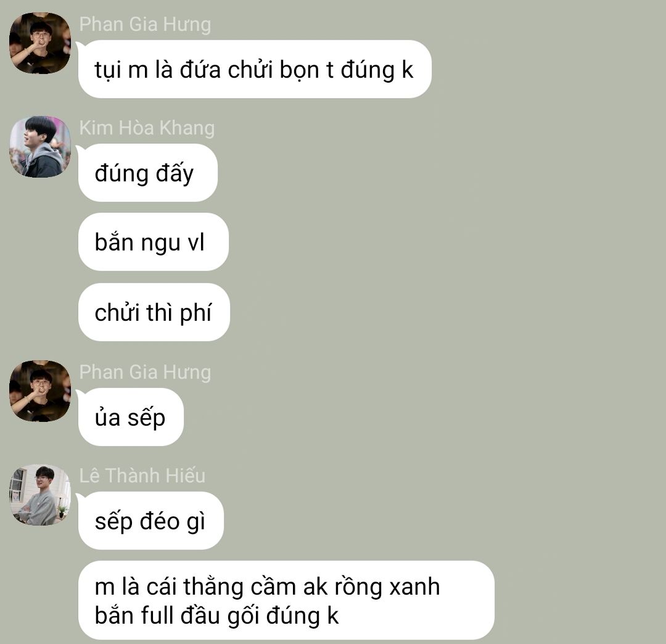Click the word 'chửi' in the first message
The height and width of the screenshot is (644, 666).
pos(250,69)
